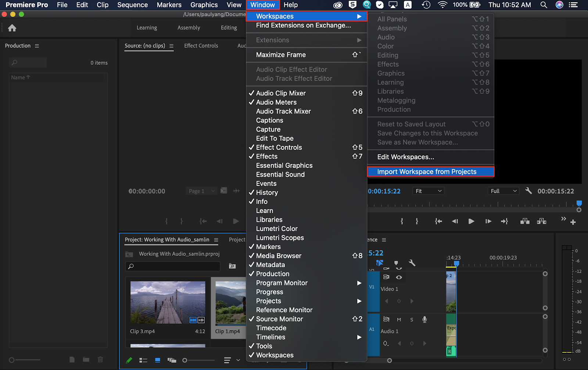Viewport: 588px width, 370px height.
Task: Step forward one frame in Program monitor
Action: coord(488,221)
